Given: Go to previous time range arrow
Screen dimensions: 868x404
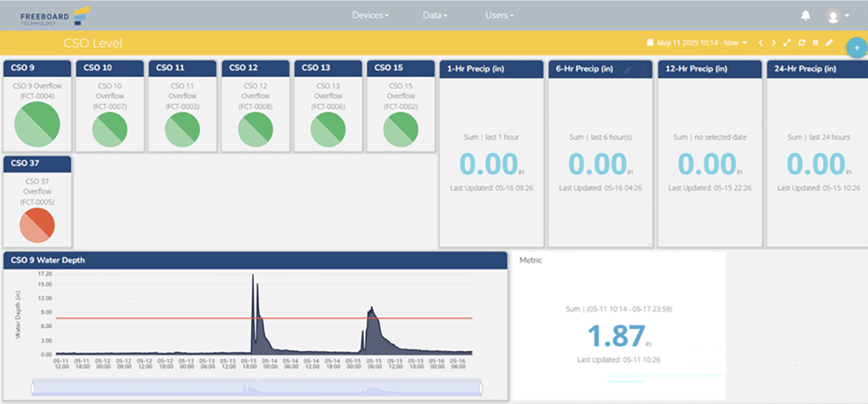Looking at the screenshot, I should pos(760,43).
